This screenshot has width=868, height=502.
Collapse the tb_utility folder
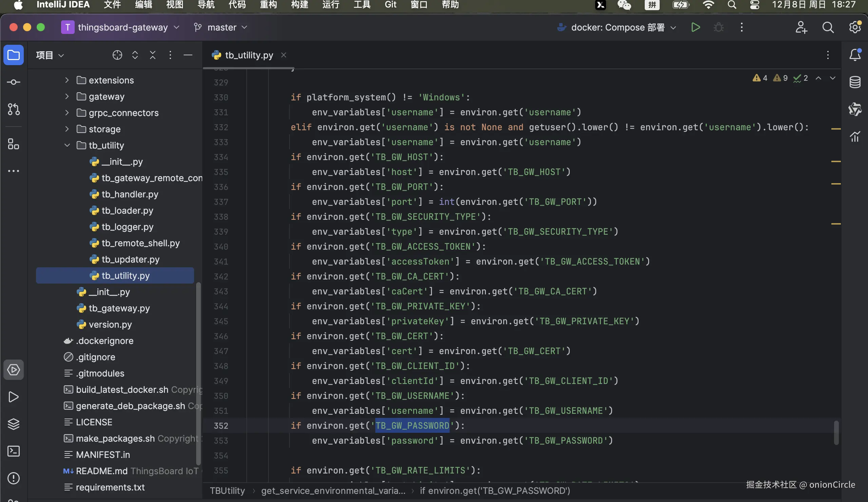click(67, 145)
